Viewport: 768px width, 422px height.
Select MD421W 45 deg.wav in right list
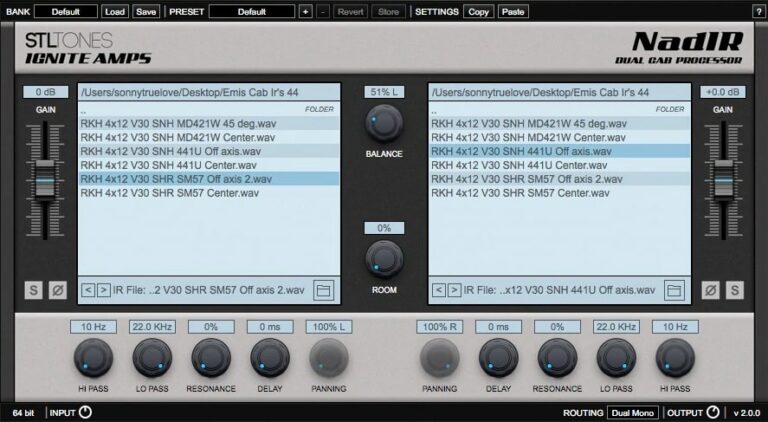pos(560,123)
